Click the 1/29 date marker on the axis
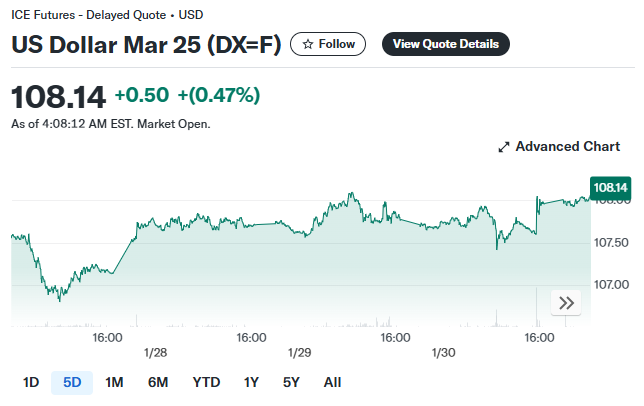The height and width of the screenshot is (406, 644). point(299,353)
